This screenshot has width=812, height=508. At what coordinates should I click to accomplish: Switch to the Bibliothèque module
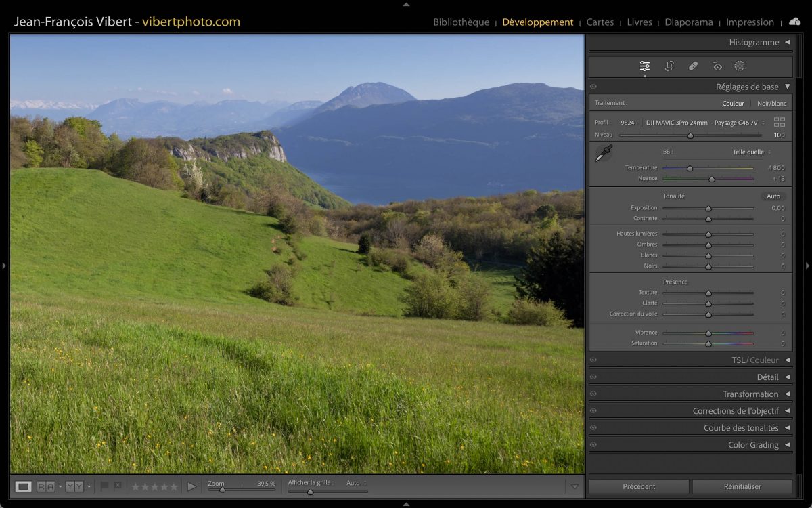[x=461, y=22]
